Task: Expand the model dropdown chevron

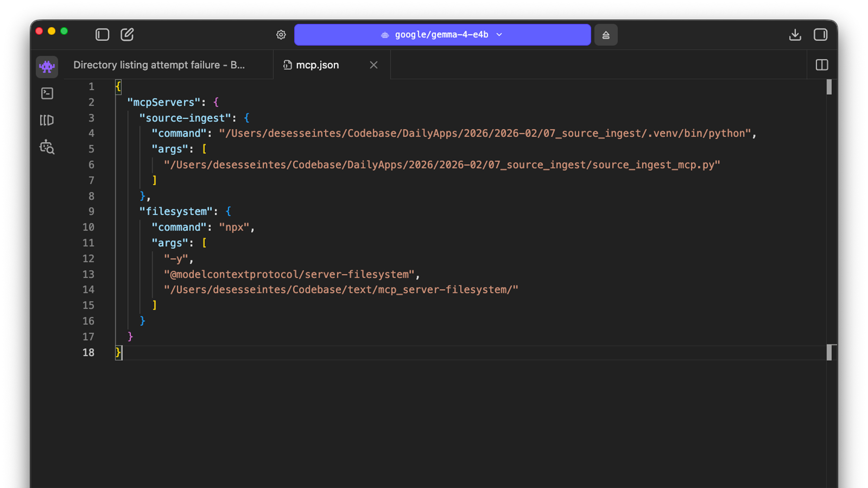Action: [499, 34]
